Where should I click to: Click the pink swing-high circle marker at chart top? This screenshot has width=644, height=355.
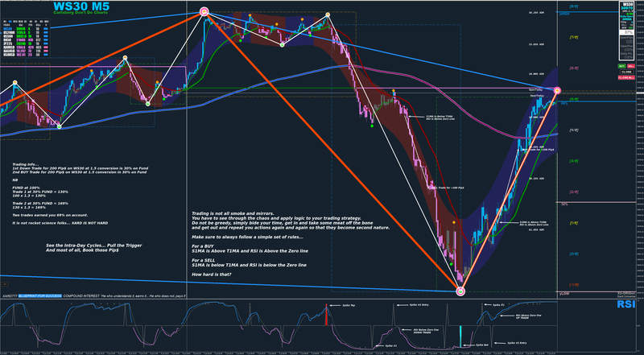point(204,12)
